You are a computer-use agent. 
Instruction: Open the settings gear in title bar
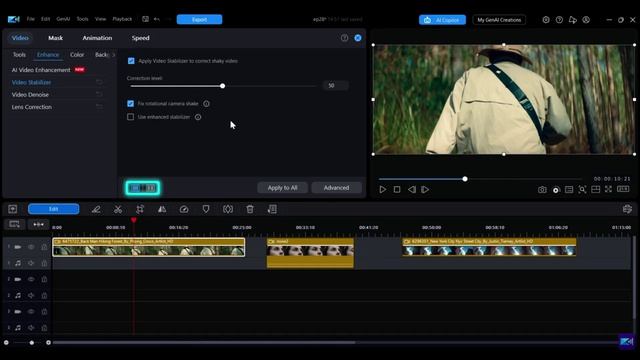tap(546, 20)
